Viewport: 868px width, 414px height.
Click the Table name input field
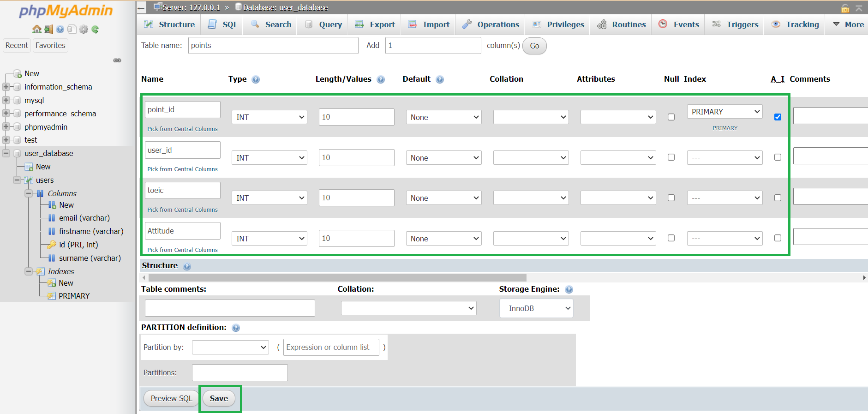pos(273,45)
